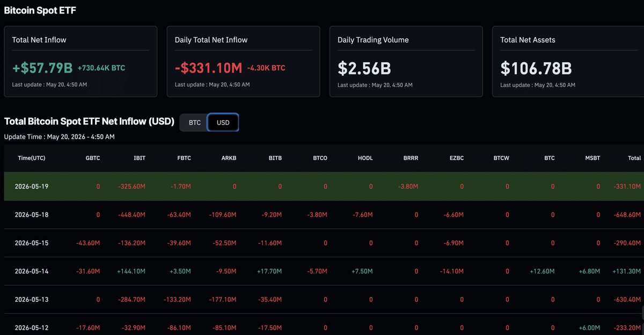This screenshot has height=335, width=644.
Task: Click the FBTC column header
Action: (184, 158)
